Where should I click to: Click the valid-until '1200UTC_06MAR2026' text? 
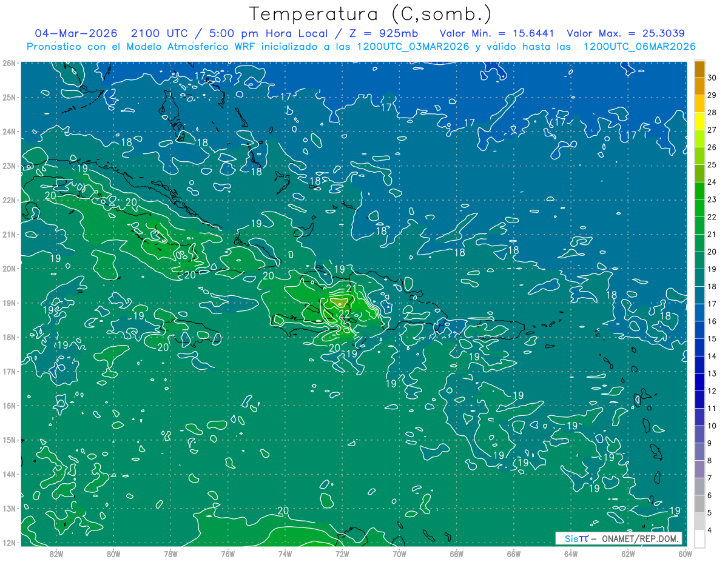tap(639, 47)
